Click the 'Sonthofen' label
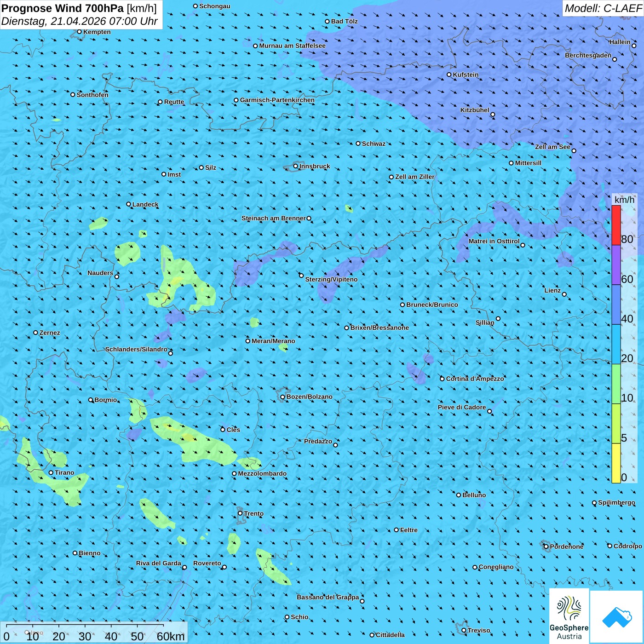 pyautogui.click(x=92, y=95)
